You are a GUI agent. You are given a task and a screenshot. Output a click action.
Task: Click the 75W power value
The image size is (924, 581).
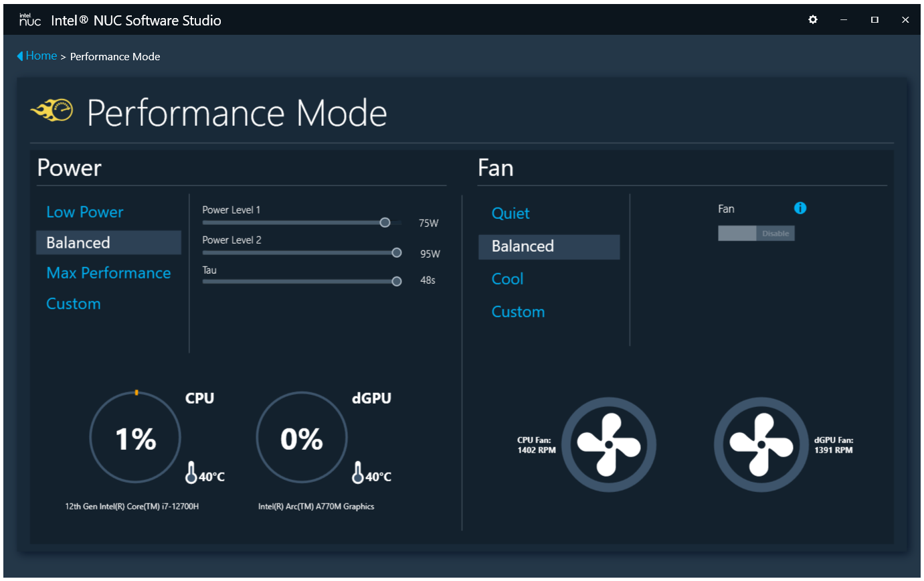pyautogui.click(x=429, y=224)
